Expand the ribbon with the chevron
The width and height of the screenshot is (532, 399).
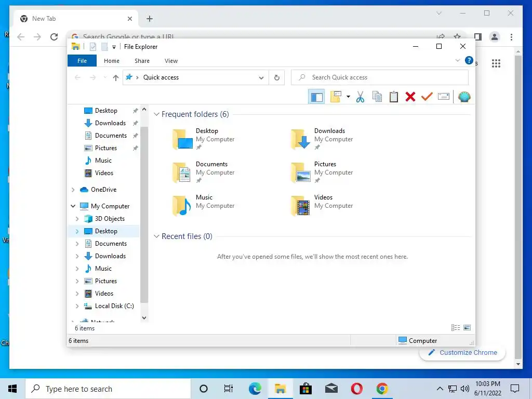pos(457,61)
